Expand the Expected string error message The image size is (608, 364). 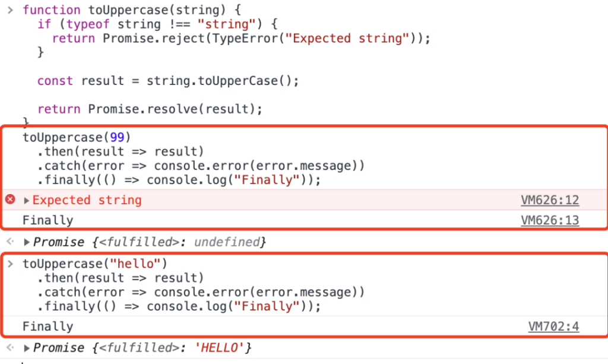pyautogui.click(x=26, y=201)
